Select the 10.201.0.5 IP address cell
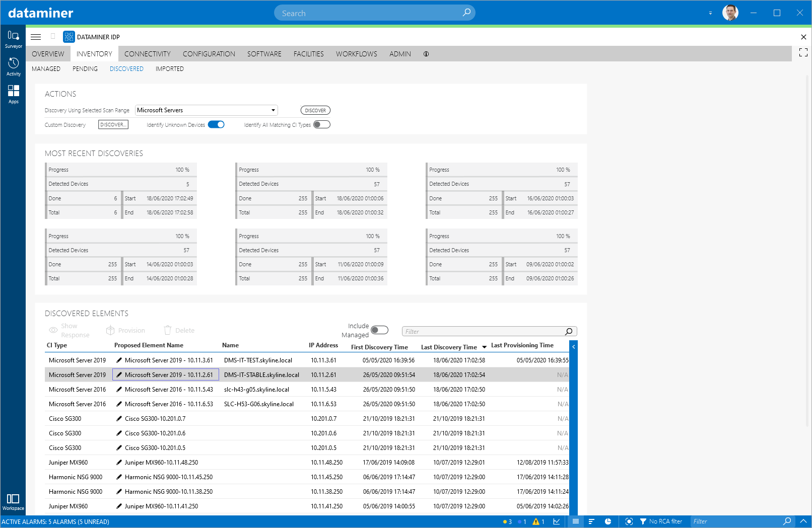 point(324,448)
